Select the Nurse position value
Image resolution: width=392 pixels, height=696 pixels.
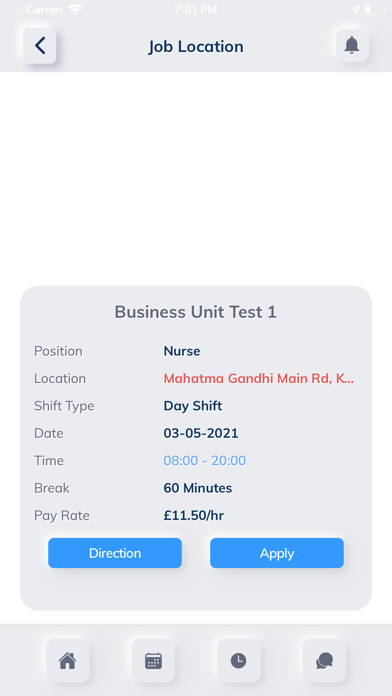[x=182, y=352]
